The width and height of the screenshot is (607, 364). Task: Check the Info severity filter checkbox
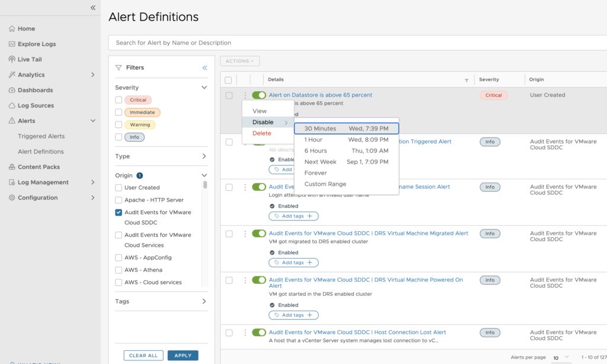[119, 137]
